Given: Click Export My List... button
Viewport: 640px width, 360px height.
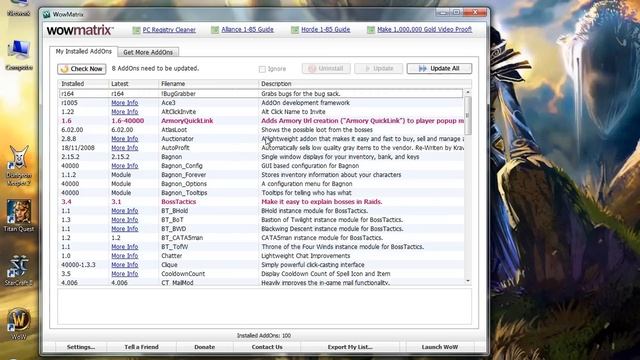Looking at the screenshot, I should (350, 347).
